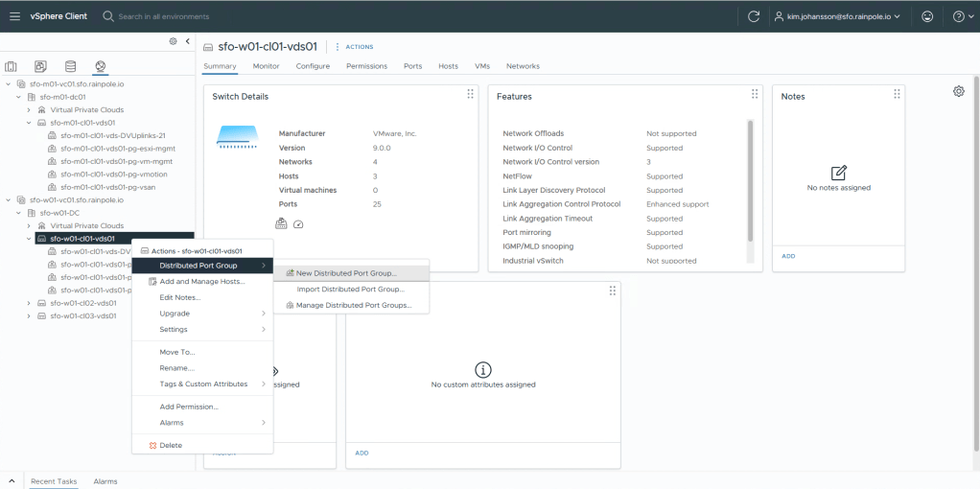Select sfo-m01-cl01-vds01-pg-vmotion in the tree
Image resolution: width=980 pixels, height=489 pixels.
tap(107, 175)
